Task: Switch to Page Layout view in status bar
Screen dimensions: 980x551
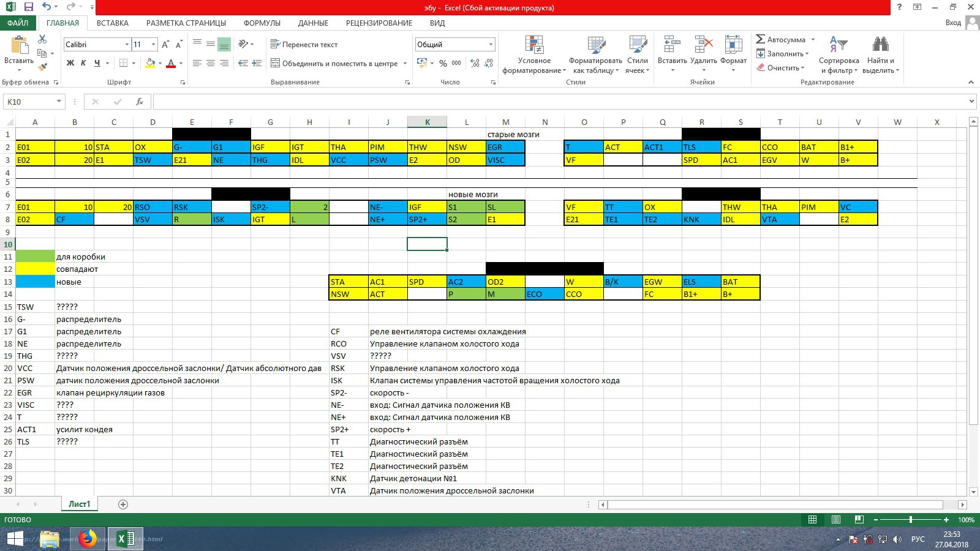Action: tap(836, 520)
